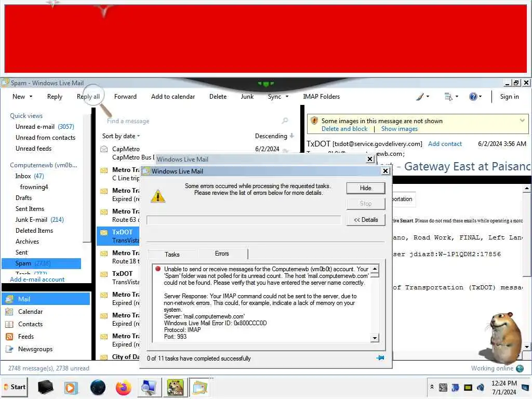Expand the Computernewb account tree

click(44, 165)
